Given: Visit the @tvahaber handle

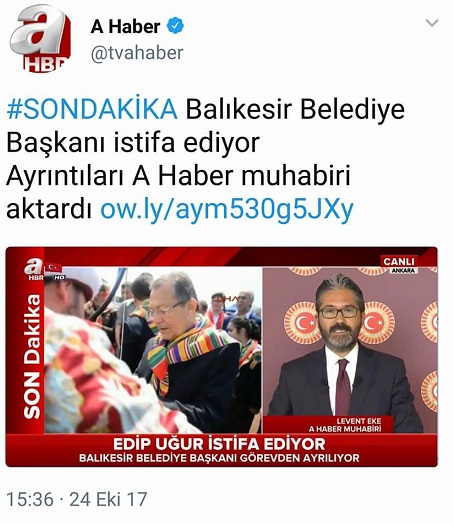Looking at the screenshot, I should [x=137, y=53].
